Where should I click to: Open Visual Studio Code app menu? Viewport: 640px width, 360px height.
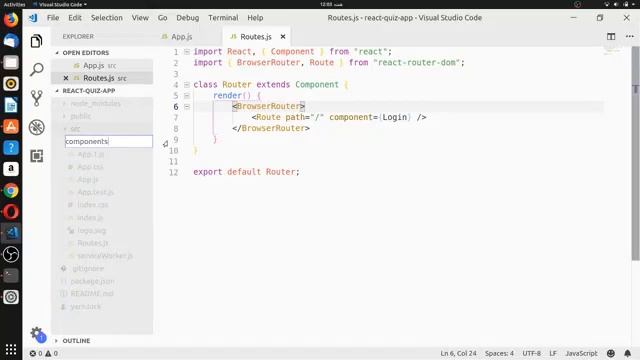[60, 4]
